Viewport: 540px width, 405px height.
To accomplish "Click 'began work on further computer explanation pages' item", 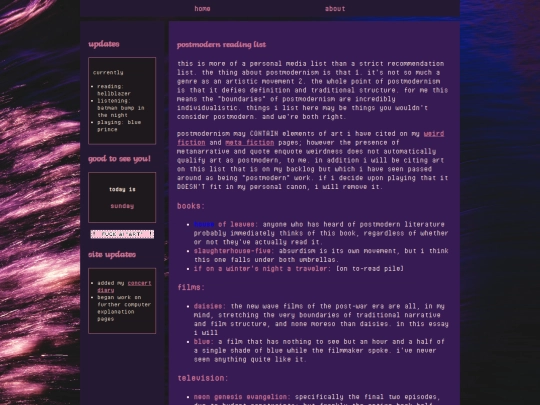I will [124, 308].
